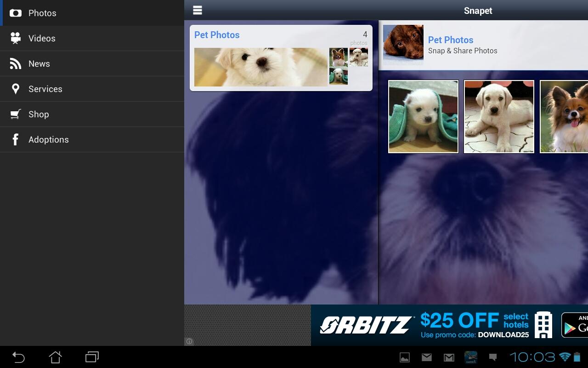Screen dimensions: 588x368
Task: Open the recent apps button
Action: point(92,357)
